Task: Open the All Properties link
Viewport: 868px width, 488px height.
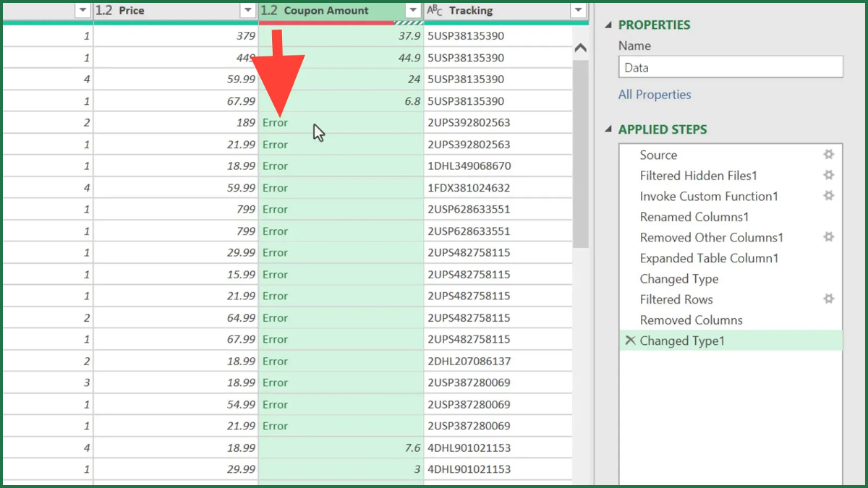Action: 654,95
